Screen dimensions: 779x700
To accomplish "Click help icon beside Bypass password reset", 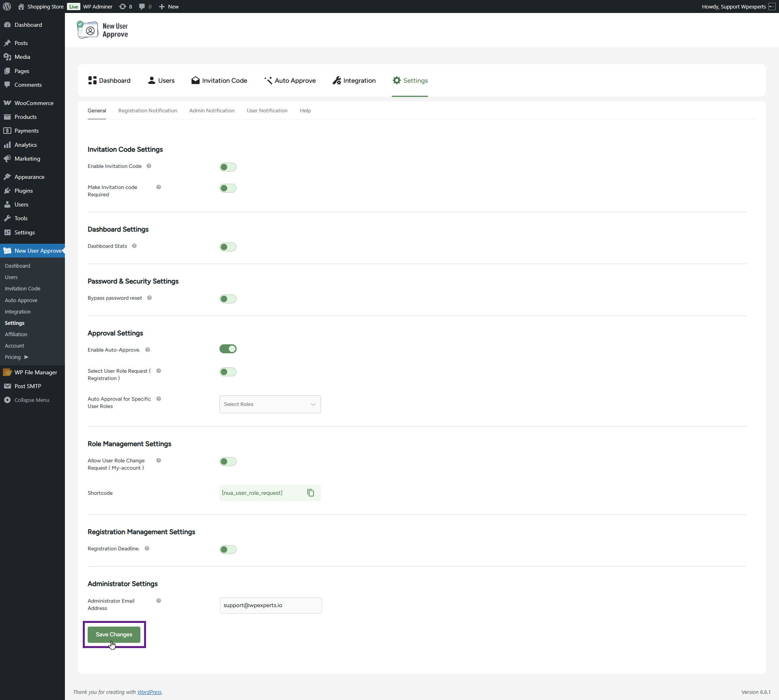I will click(149, 298).
